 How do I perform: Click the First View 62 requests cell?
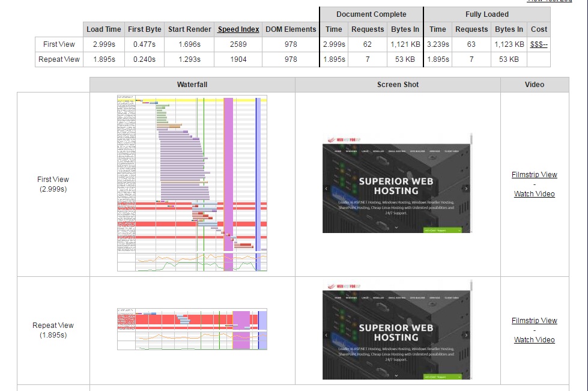[367, 44]
